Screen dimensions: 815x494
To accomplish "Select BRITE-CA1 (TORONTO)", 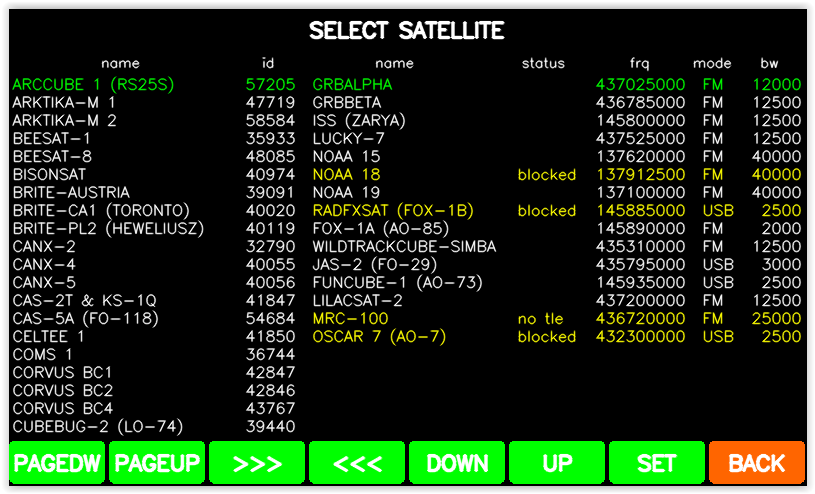I will (x=154, y=211).
